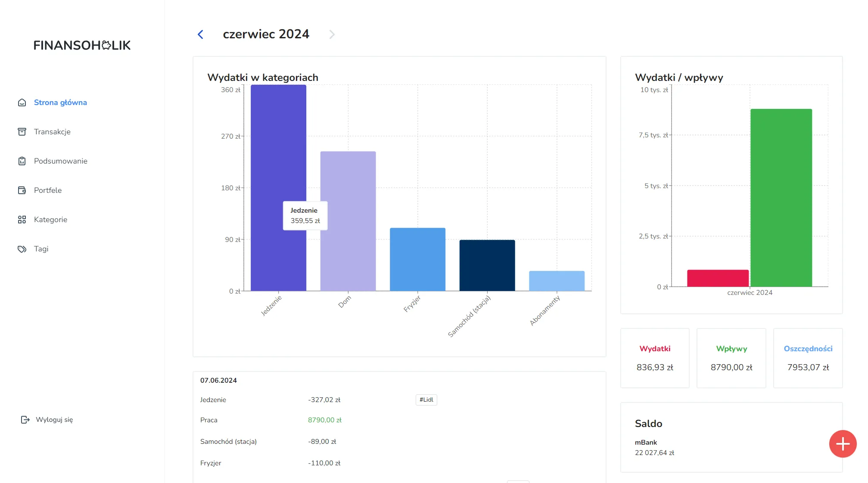Click the FINANSOHOLIK logo
The height and width of the screenshot is (483, 868).
click(x=82, y=45)
